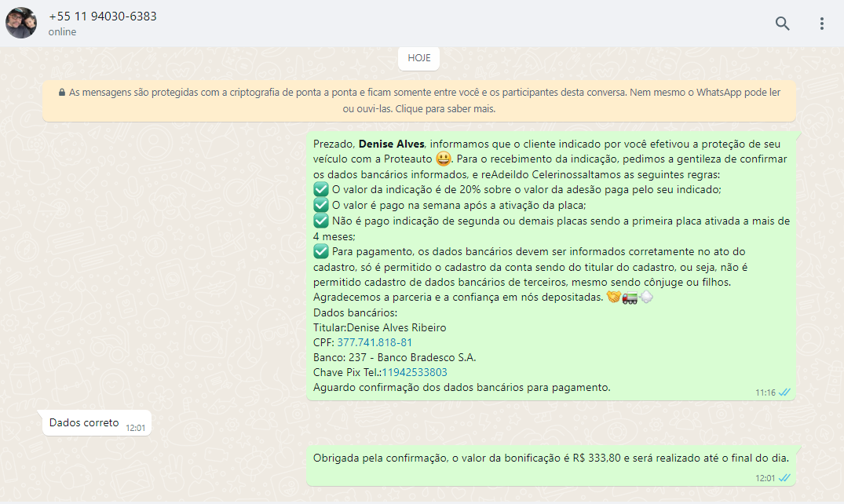The width and height of the screenshot is (844, 504).
Task: Click the blue read ticks at 11:16
Action: (784, 392)
